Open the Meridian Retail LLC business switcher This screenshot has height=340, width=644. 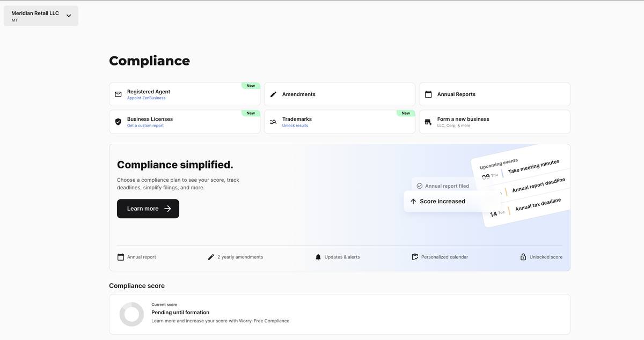click(x=41, y=16)
